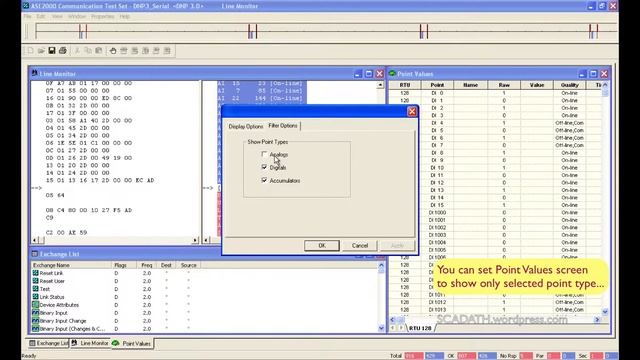Click the Quality column header
The image size is (640, 360).
click(x=569, y=85)
